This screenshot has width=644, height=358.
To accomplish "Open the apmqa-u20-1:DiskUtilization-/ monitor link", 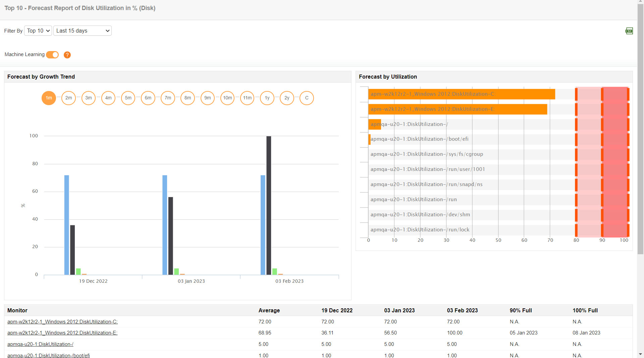I will (x=40, y=344).
